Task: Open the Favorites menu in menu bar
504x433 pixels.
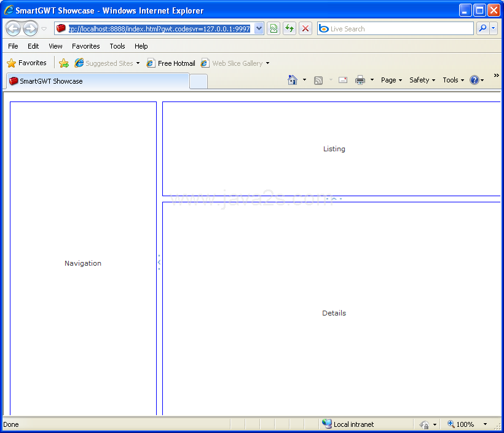Action: (x=86, y=46)
